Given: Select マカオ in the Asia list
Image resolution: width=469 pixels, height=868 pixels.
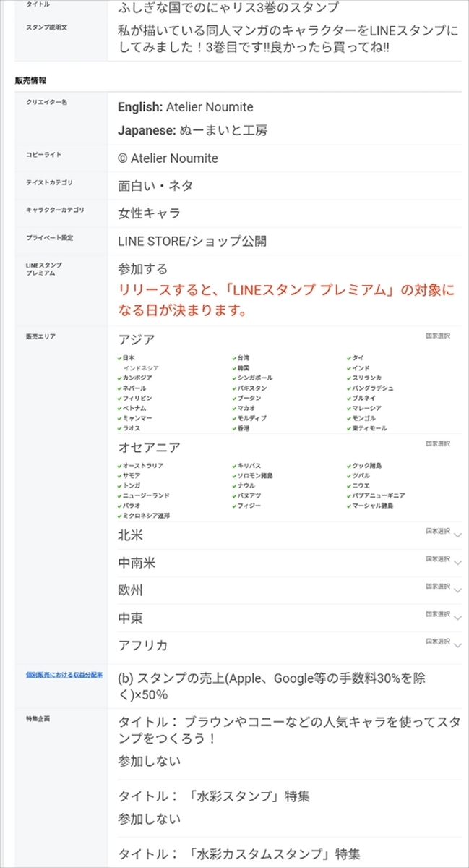Looking at the screenshot, I should click(244, 409).
